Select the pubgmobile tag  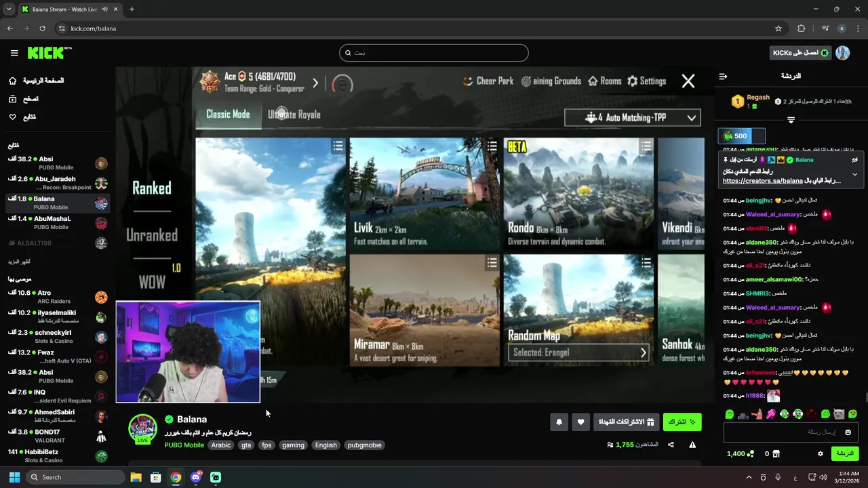pos(365,445)
